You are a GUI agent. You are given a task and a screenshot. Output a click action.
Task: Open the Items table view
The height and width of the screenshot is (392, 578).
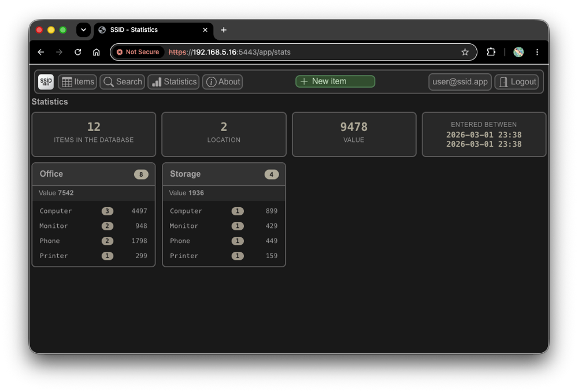point(77,82)
